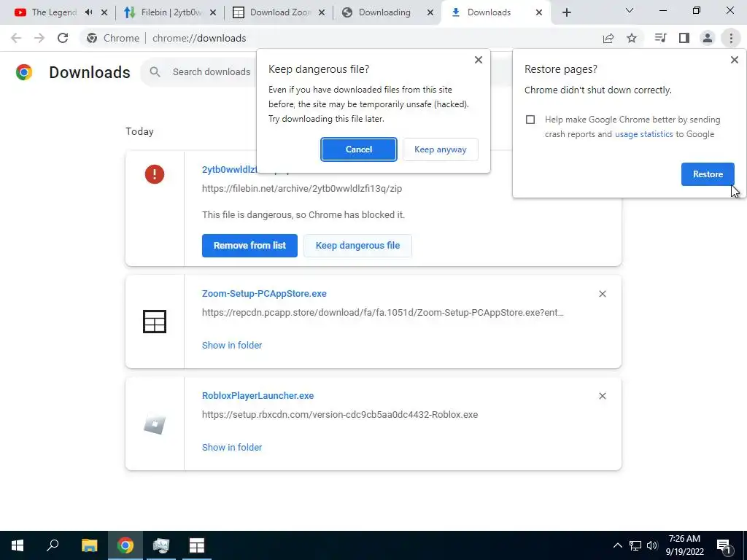This screenshot has width=747, height=560.
Task: Cancel keeping the dangerous file
Action: [359, 149]
